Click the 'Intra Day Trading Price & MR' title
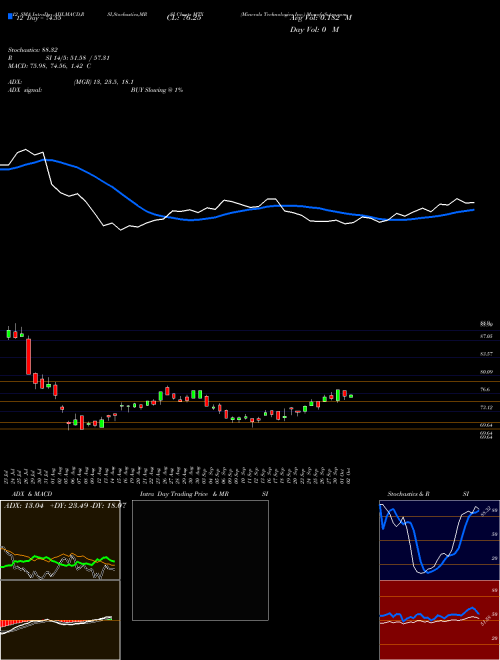This screenshot has height=660, width=500. [184, 494]
